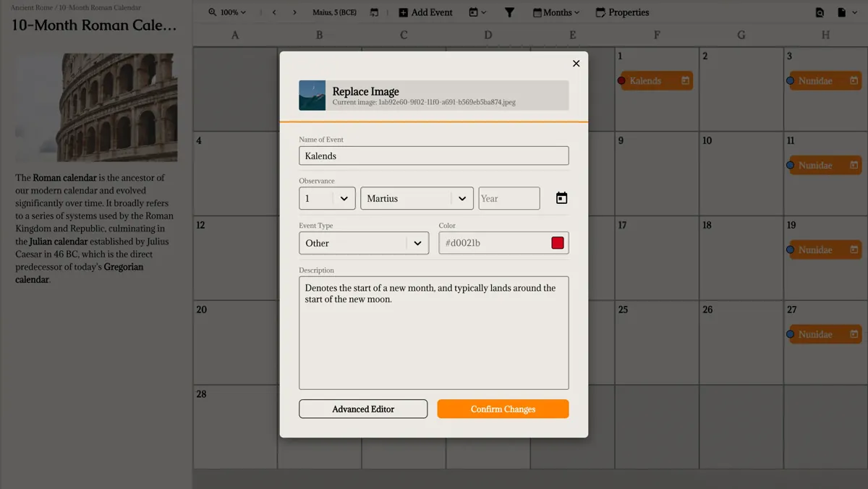Screen dimensions: 868x489
Task: Click the Ancient Rome breadcrumb link
Action: 31,7
